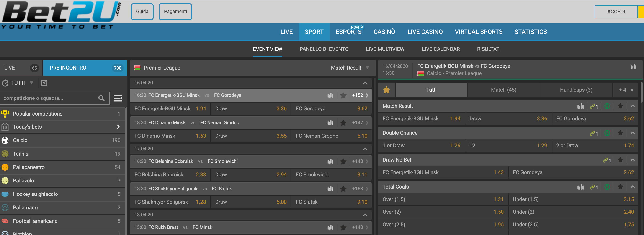Collapse the 17.04.20 date group

[x=365, y=149]
